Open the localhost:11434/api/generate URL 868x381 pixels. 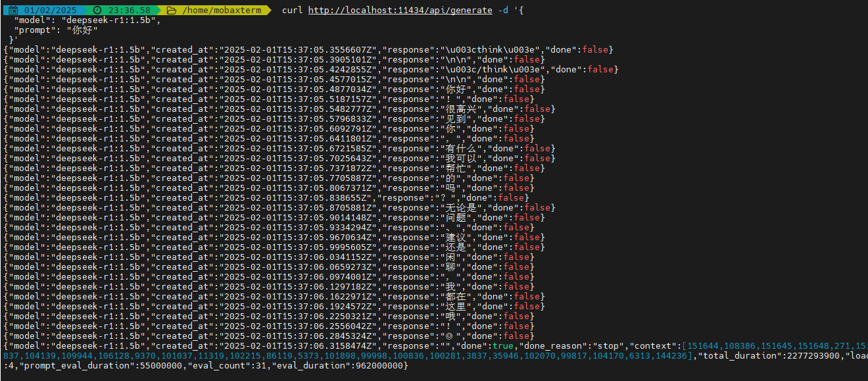[x=400, y=11]
